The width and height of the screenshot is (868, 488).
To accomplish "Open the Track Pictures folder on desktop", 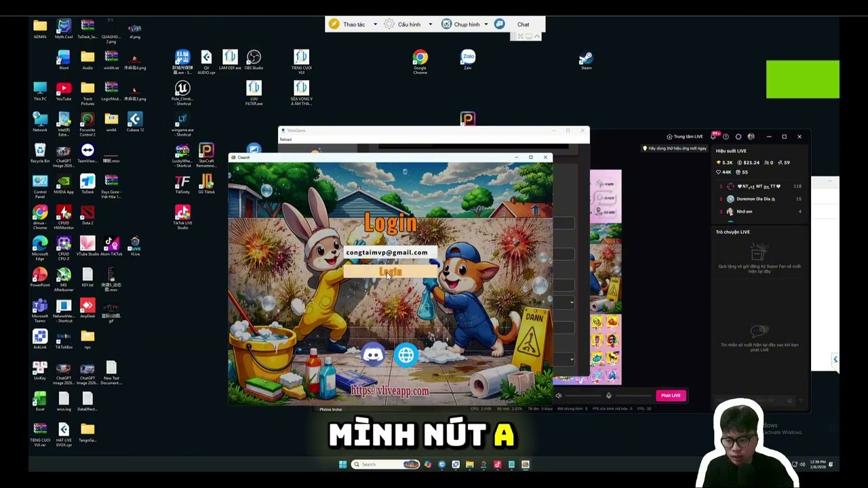I will pos(87,93).
